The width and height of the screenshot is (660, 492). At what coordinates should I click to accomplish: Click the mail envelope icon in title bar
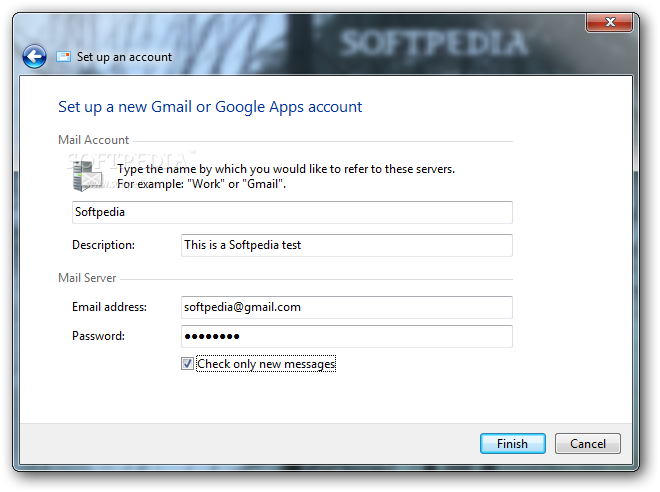[x=64, y=56]
